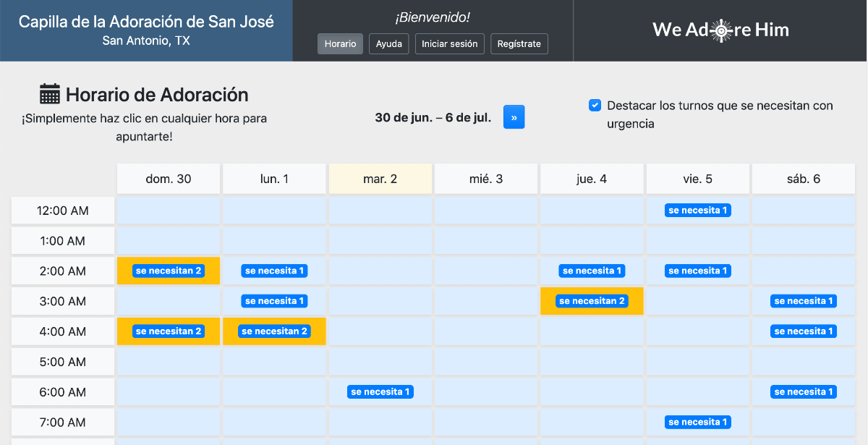Click the Capilla de la Adoración title

click(x=146, y=22)
